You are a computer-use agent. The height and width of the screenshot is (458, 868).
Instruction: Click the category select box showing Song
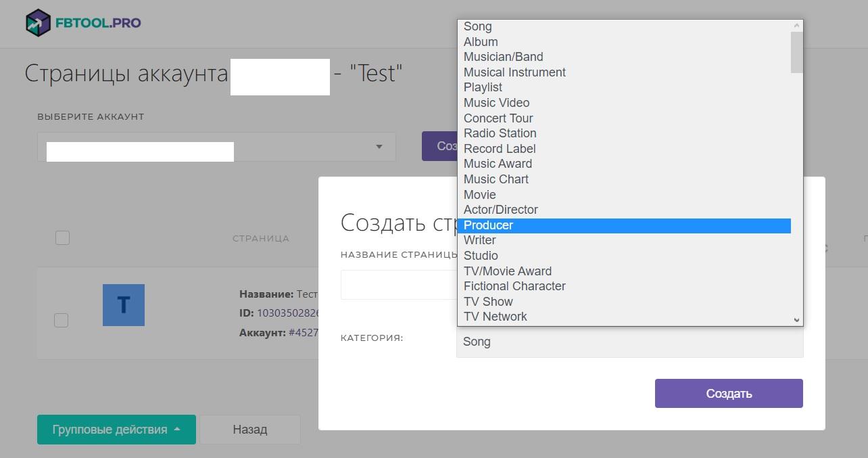(x=629, y=342)
